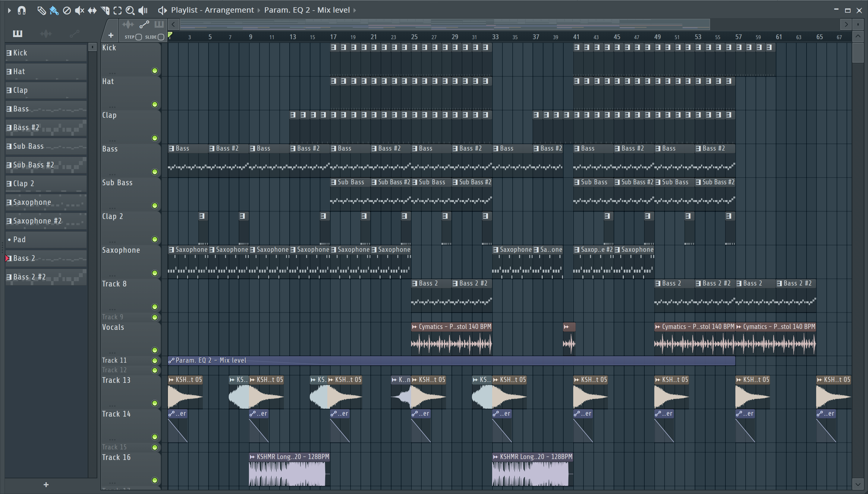The height and width of the screenshot is (494, 868).
Task: Click scroll up arrow at playlist right
Action: tap(858, 36)
